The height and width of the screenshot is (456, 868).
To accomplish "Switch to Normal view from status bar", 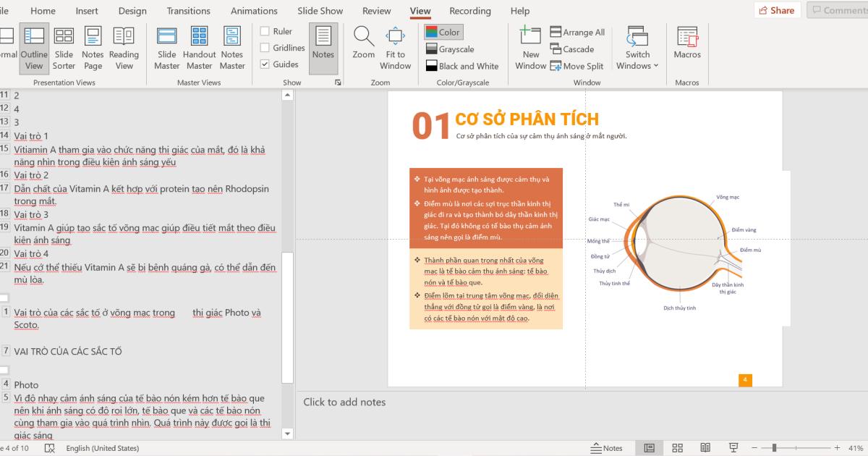I will [650, 448].
